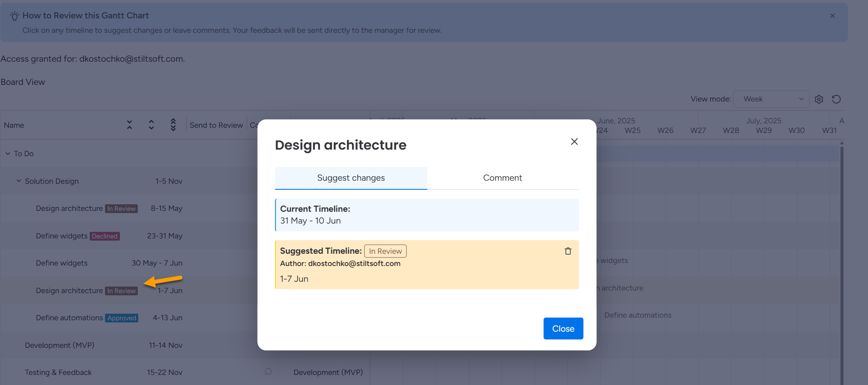Switch to the Comment tab
The width and height of the screenshot is (868, 385).
click(502, 178)
